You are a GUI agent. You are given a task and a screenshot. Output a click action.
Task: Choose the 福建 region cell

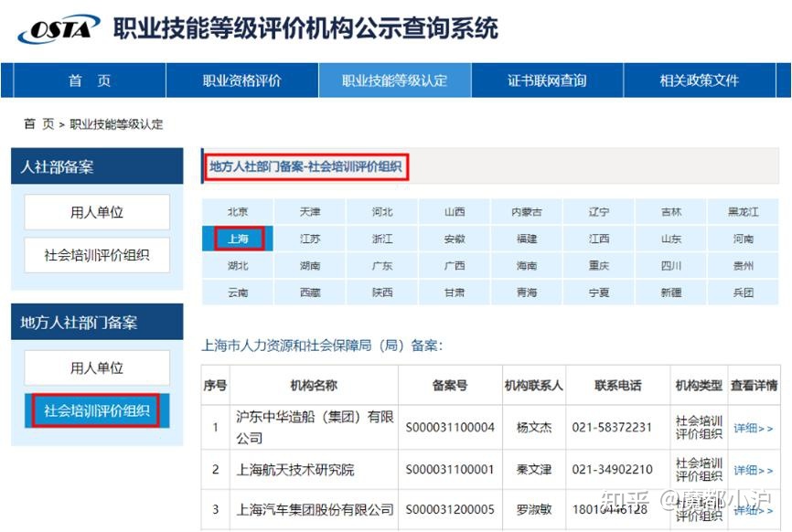pos(527,239)
